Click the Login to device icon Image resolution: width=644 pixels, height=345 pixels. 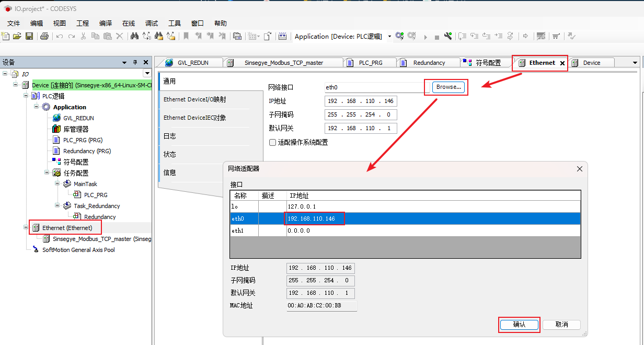pos(399,36)
